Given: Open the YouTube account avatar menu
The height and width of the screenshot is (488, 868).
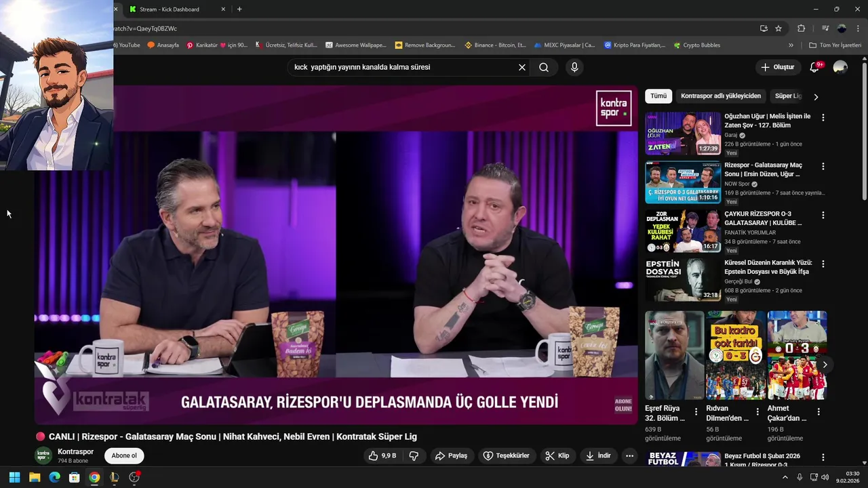Looking at the screenshot, I should 840,67.
